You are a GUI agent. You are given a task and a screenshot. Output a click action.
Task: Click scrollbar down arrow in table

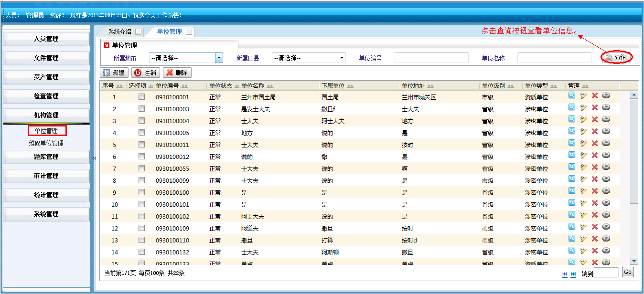634,261
